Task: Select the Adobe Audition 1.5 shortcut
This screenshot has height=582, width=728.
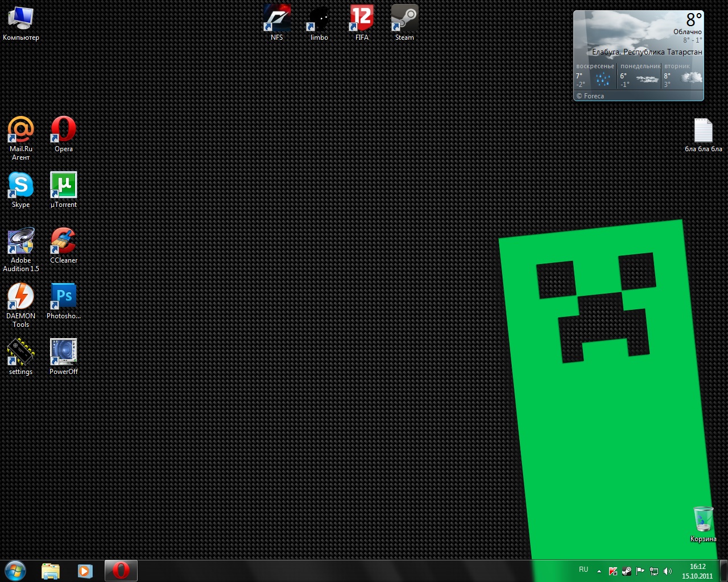Action: pyautogui.click(x=21, y=251)
